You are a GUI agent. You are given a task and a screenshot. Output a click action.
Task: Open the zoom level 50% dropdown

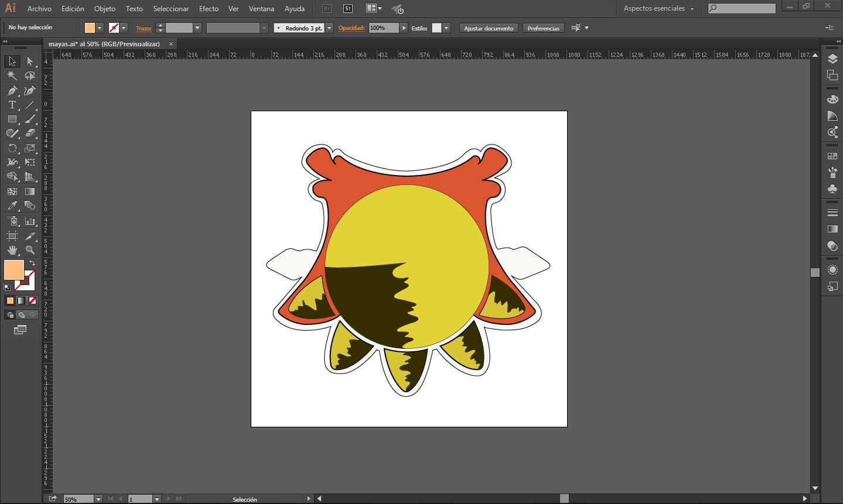(x=98, y=499)
